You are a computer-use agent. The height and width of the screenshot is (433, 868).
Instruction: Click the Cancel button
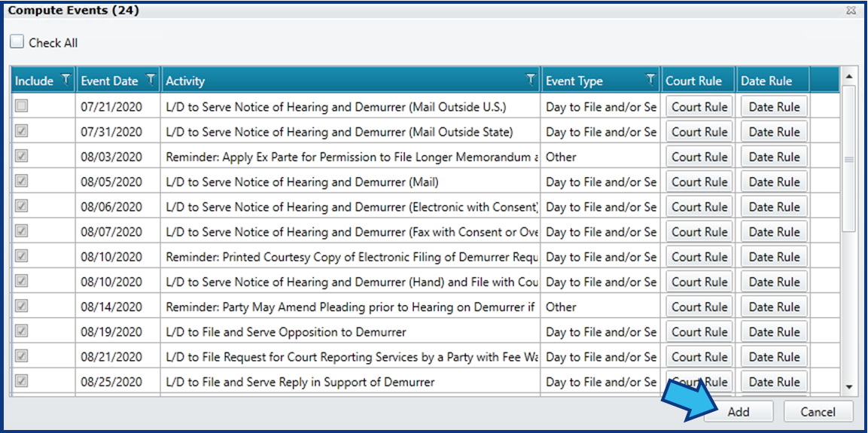point(818,411)
